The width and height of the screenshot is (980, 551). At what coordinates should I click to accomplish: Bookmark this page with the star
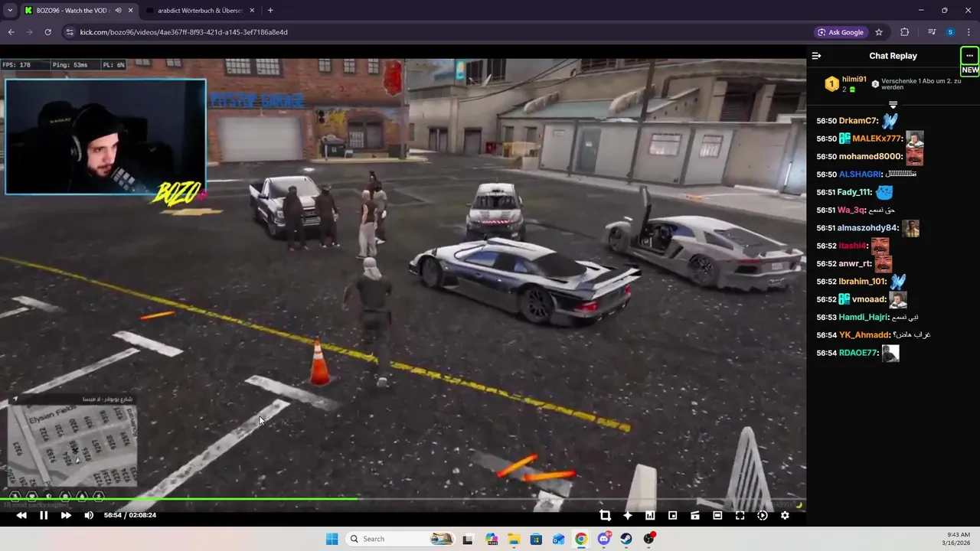[x=879, y=32]
